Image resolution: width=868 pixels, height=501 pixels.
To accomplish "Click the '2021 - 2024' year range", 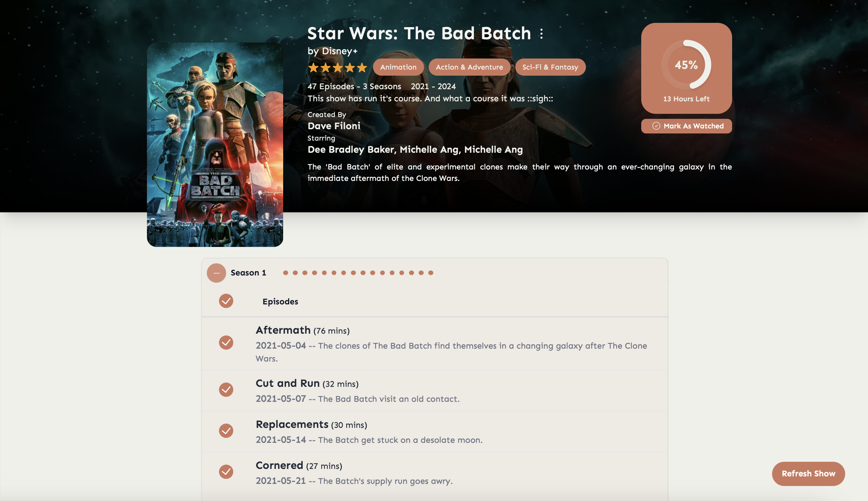I will tap(433, 86).
